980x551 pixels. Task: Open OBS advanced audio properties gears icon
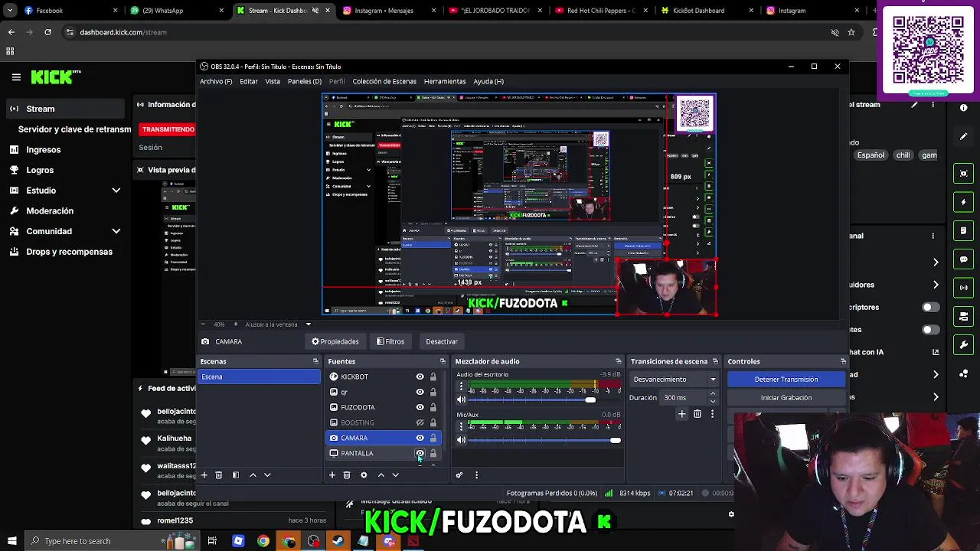(459, 475)
